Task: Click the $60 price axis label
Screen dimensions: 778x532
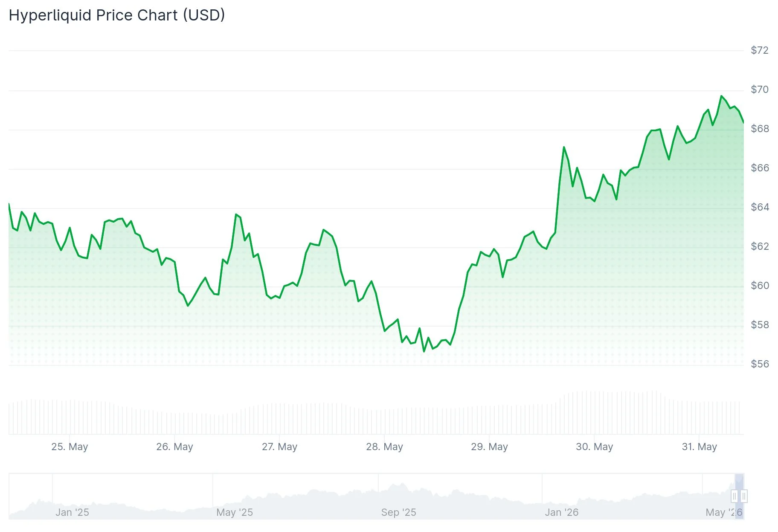Action: (x=760, y=286)
